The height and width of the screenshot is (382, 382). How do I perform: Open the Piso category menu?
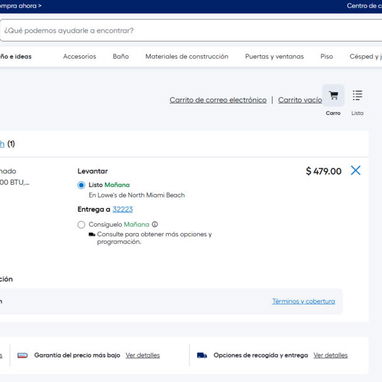click(x=327, y=57)
